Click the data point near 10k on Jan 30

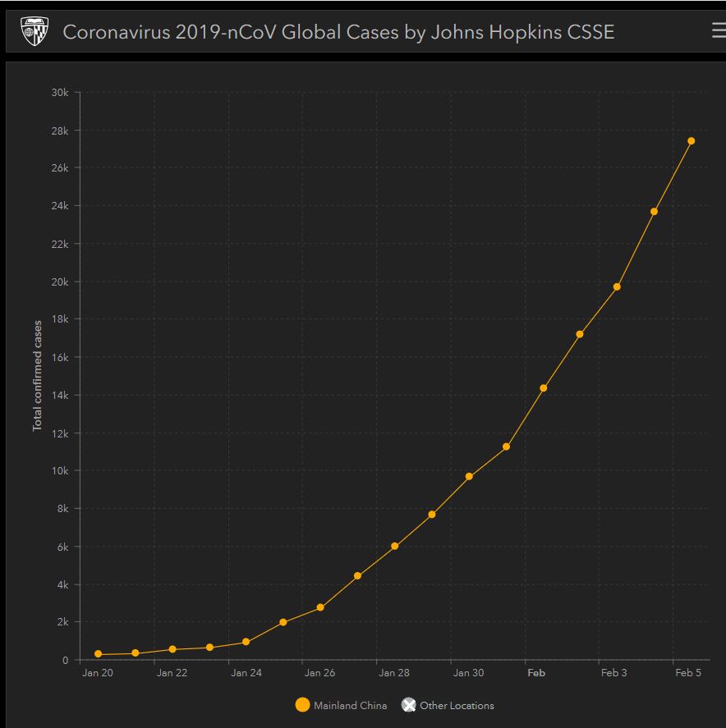[x=469, y=476]
